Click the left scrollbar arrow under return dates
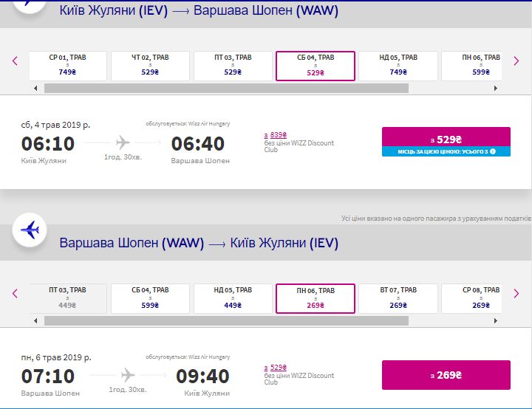The height and width of the screenshot is (409, 532). point(35,320)
